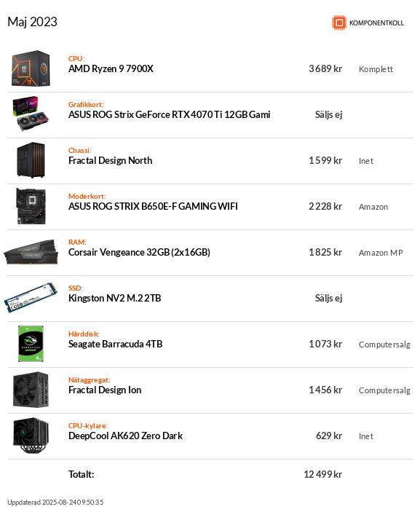The width and height of the screenshot is (420, 512).
Task: Click the KOMPONENTKOLL site name text
Action: 376,23
